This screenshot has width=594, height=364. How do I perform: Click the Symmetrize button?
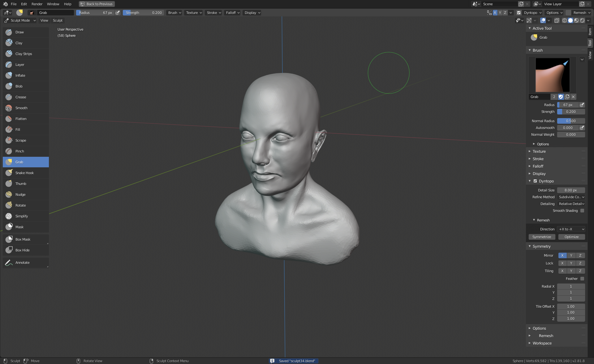click(542, 237)
